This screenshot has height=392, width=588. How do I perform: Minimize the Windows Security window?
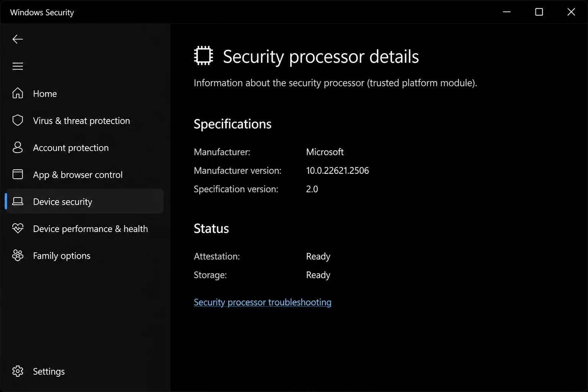coord(506,12)
